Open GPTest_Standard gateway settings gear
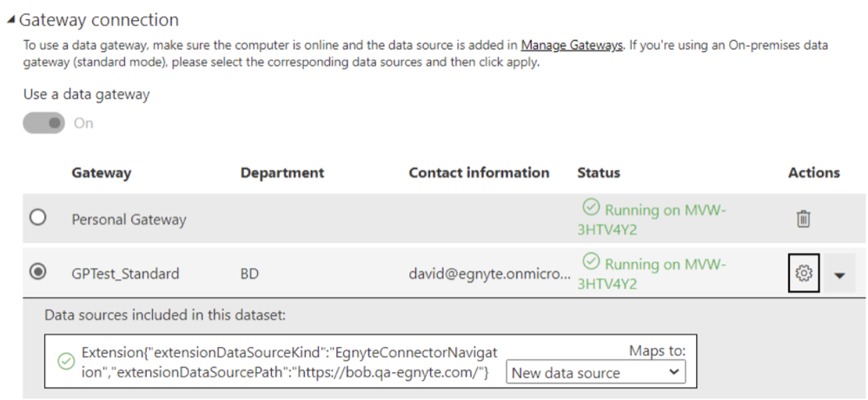 pos(803,273)
